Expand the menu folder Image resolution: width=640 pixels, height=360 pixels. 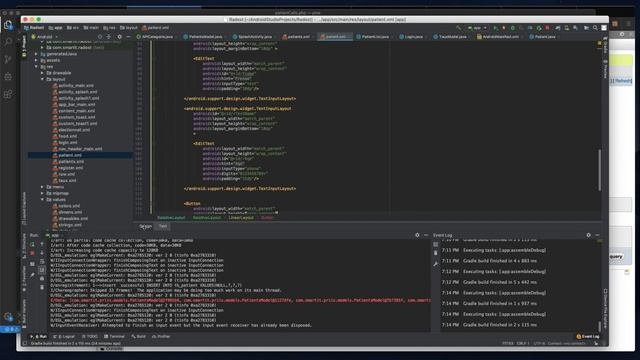(42, 187)
